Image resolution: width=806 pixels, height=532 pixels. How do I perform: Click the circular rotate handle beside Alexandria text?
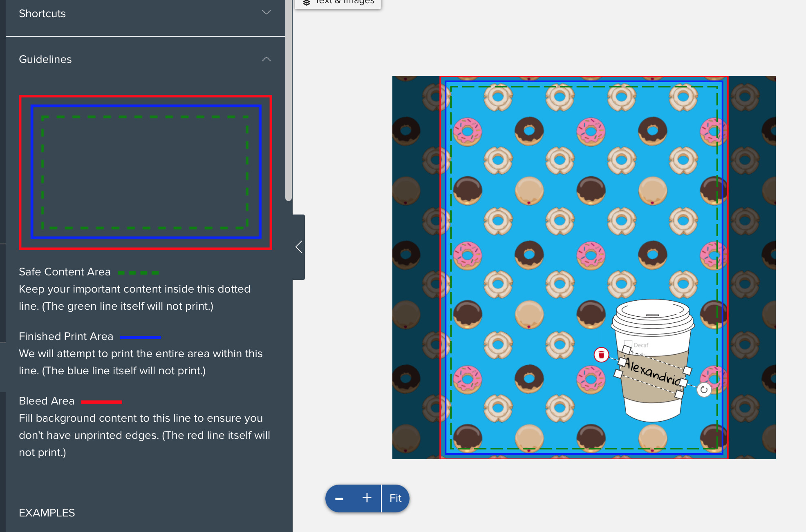[x=704, y=389]
